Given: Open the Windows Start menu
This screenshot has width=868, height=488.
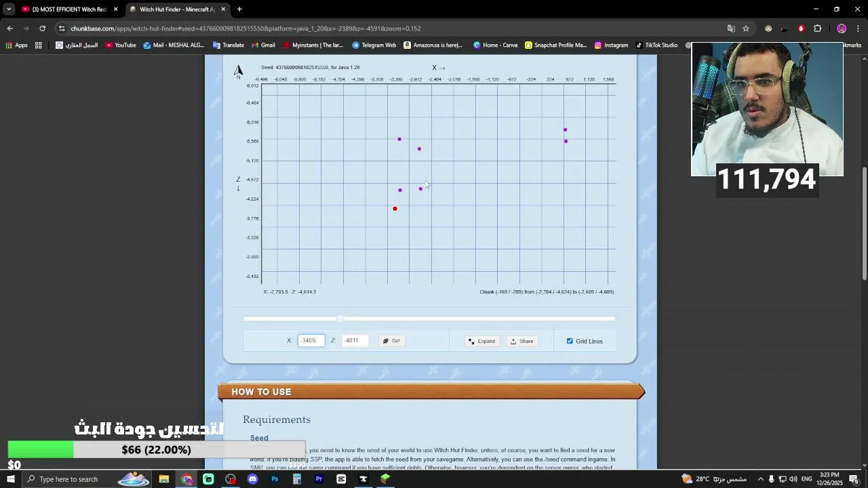Looking at the screenshot, I should pyautogui.click(x=10, y=479).
